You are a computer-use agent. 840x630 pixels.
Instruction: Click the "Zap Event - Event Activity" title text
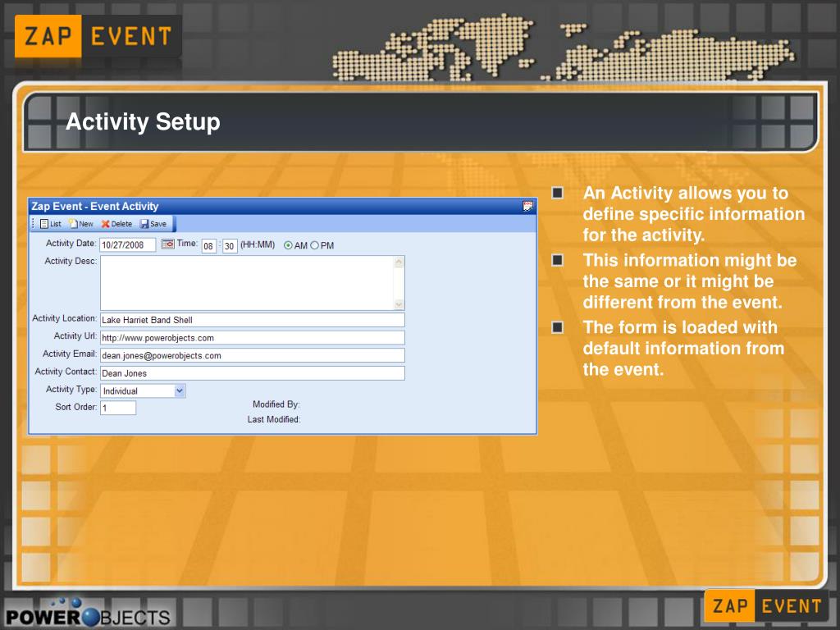pos(95,206)
